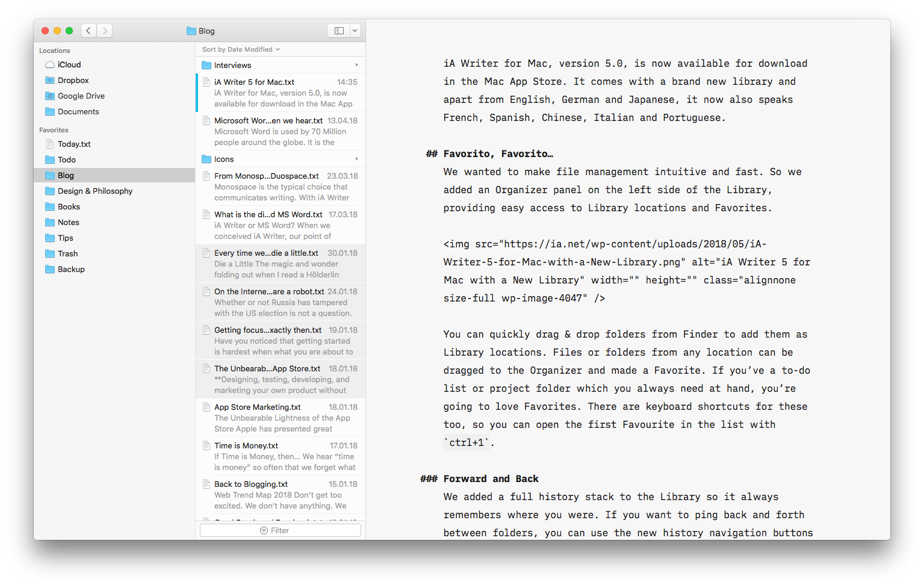Click the Trash folder icon

click(x=50, y=253)
